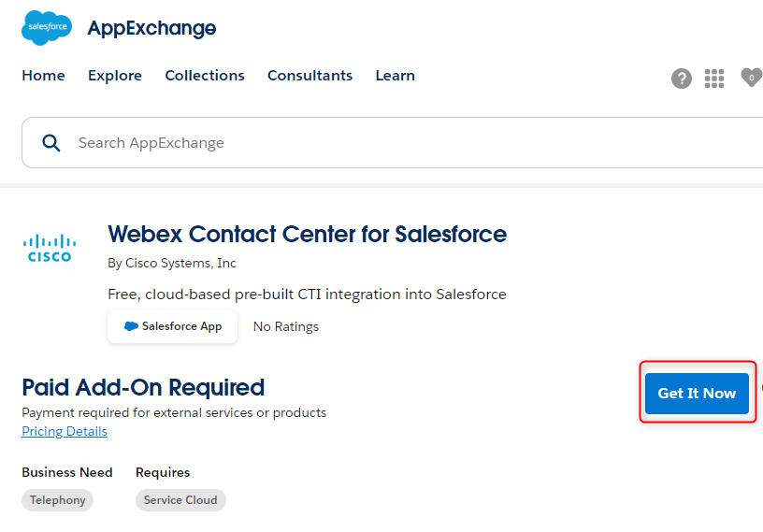The width and height of the screenshot is (763, 532).
Task: Click the Service Cloud requirement tag
Action: pyautogui.click(x=180, y=500)
